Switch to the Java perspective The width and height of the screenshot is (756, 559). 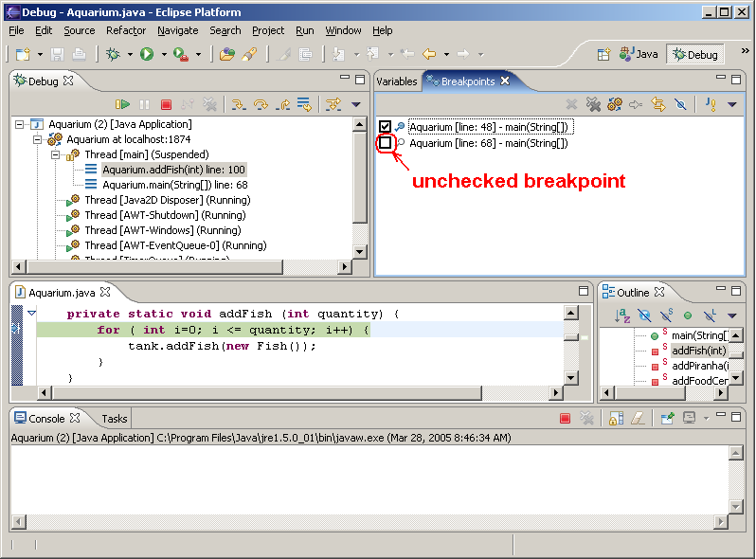pyautogui.click(x=639, y=55)
